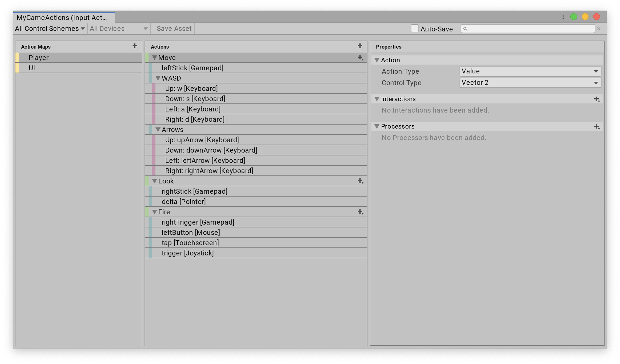Image resolution: width=620 pixels, height=364 pixels.
Task: Click the add Action plus icon
Action: pyautogui.click(x=360, y=46)
